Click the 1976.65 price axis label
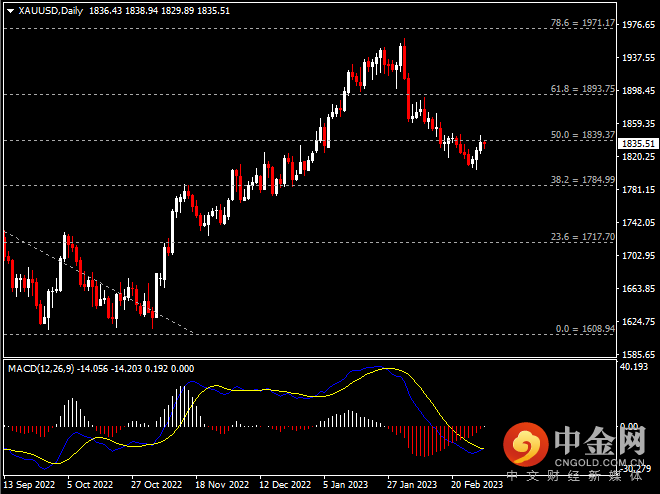 639,24
